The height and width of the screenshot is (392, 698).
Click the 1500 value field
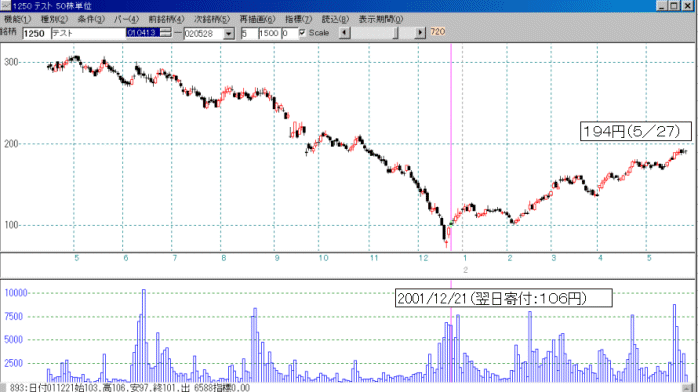tap(269, 33)
